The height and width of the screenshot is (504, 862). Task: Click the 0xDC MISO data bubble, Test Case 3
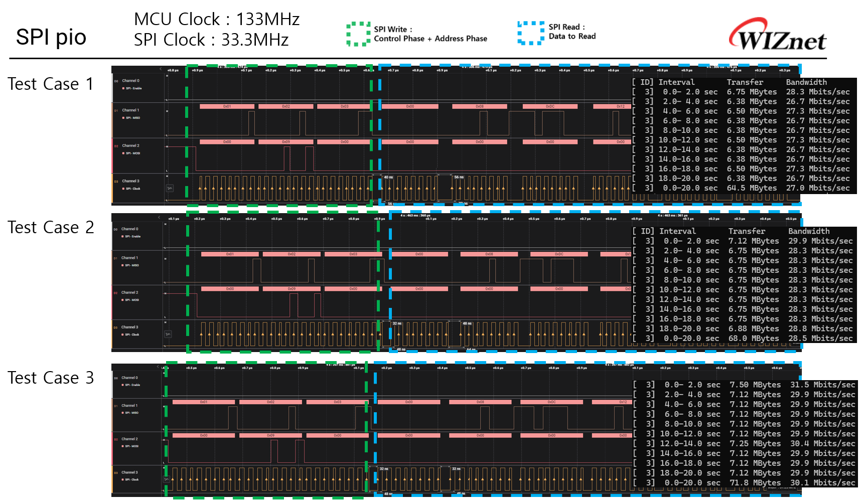pos(551,402)
